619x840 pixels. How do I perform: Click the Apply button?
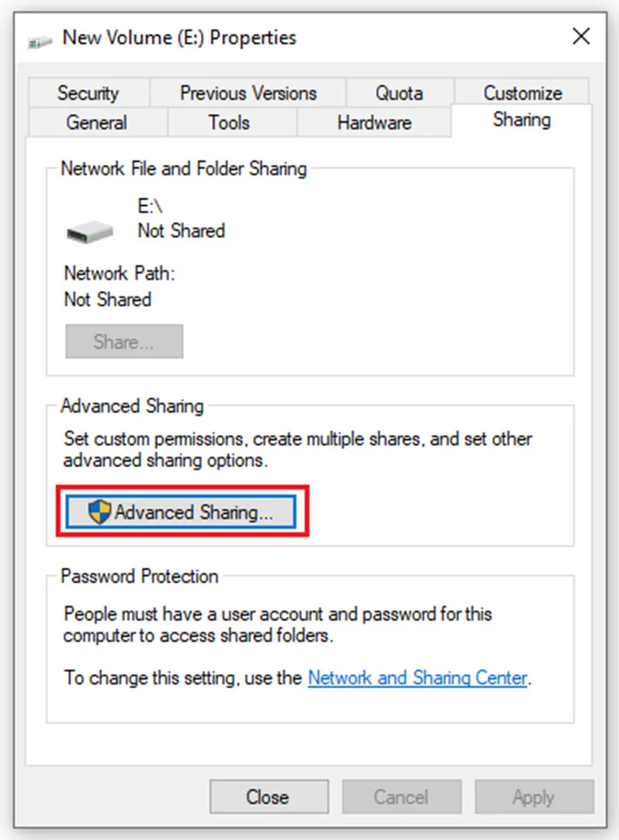[x=534, y=797]
